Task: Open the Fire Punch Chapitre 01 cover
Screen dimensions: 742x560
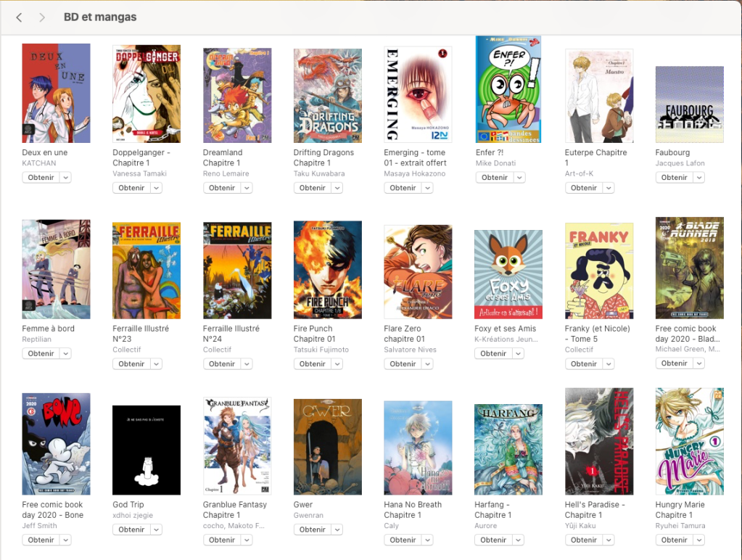Action: click(327, 270)
